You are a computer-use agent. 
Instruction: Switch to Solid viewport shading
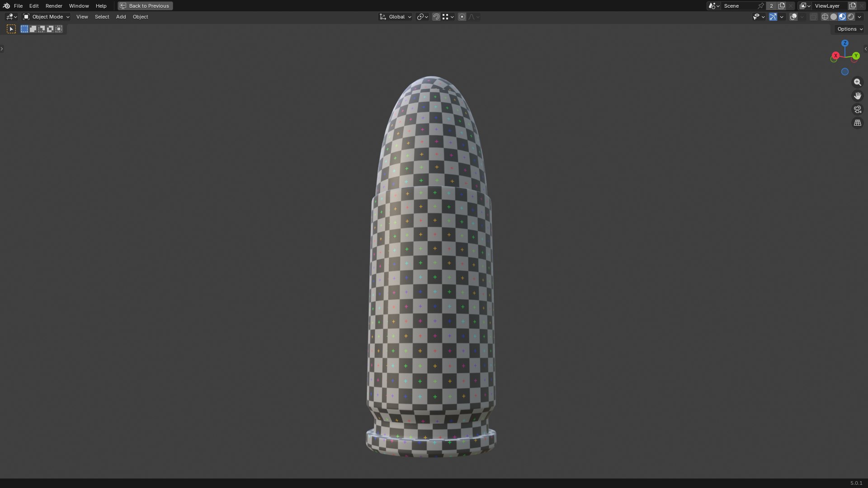click(x=834, y=17)
